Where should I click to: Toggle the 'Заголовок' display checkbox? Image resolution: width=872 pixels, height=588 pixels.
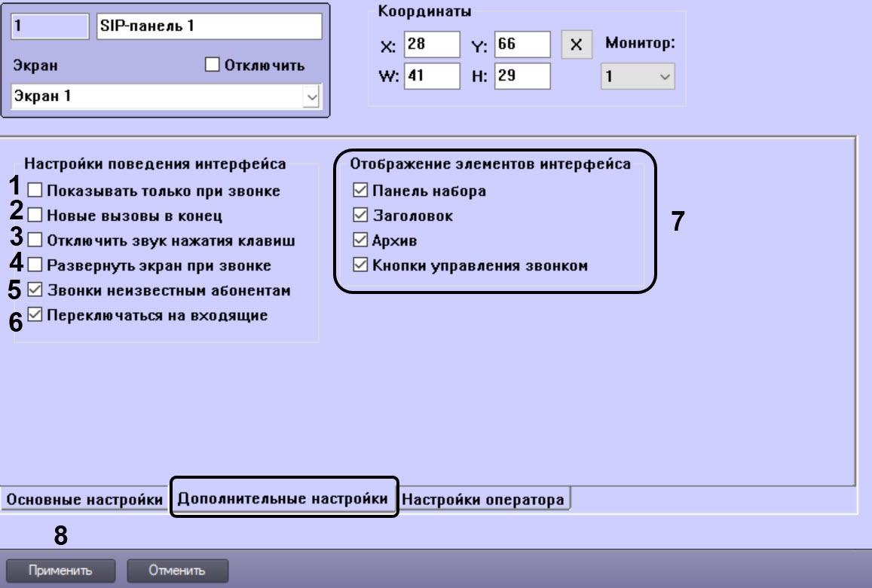click(x=358, y=216)
